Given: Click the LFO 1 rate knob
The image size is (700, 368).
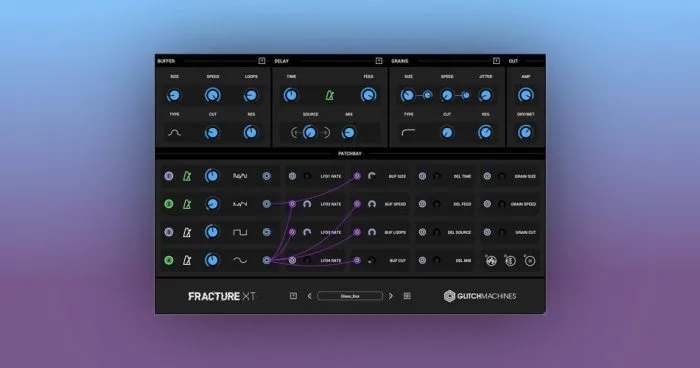Looking at the screenshot, I should [212, 176].
